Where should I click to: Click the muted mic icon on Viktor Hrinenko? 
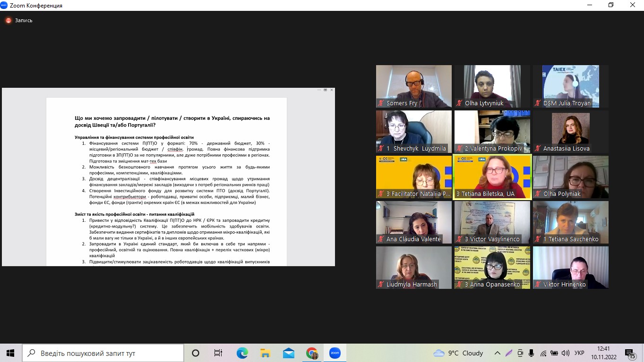(538, 285)
